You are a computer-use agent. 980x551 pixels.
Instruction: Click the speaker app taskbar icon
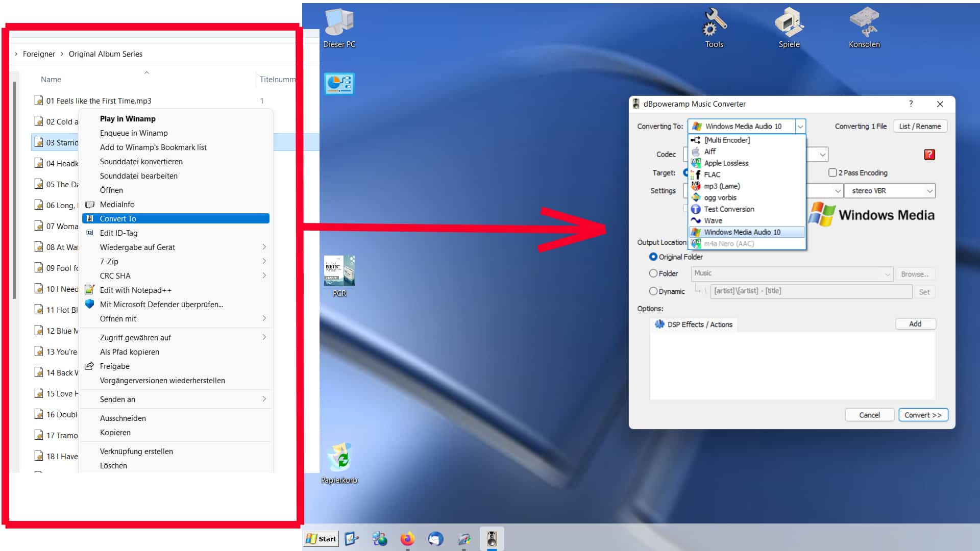[x=492, y=539]
